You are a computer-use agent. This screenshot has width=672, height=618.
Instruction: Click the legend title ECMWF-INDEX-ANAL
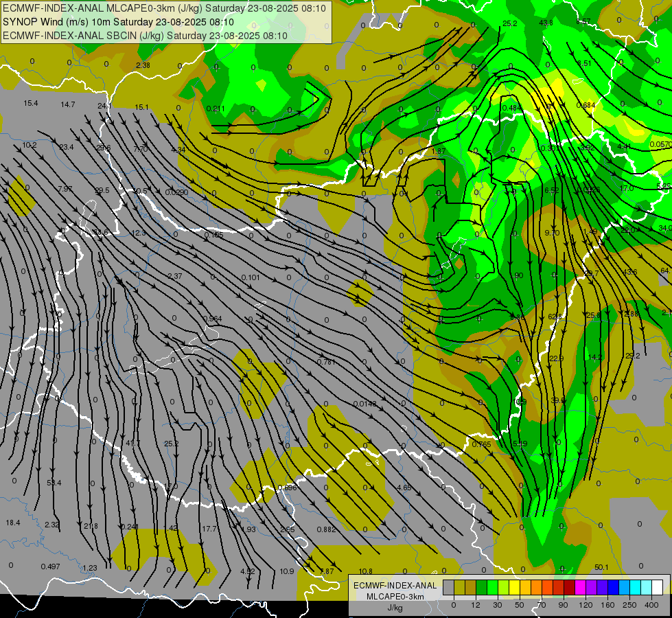[395, 586]
